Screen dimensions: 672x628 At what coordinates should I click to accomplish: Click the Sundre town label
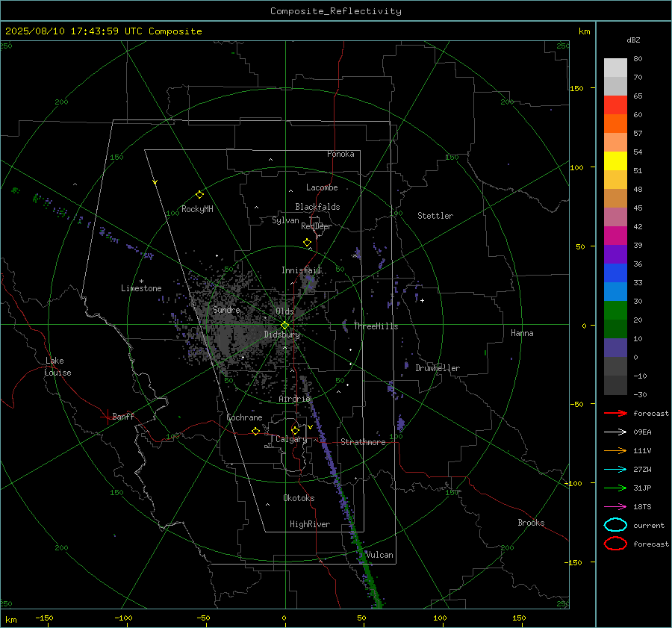[x=226, y=309]
